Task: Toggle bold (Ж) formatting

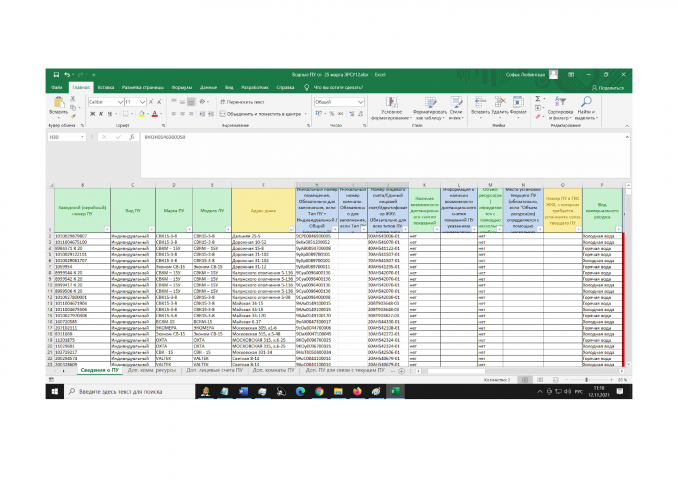Action: pos(92,114)
